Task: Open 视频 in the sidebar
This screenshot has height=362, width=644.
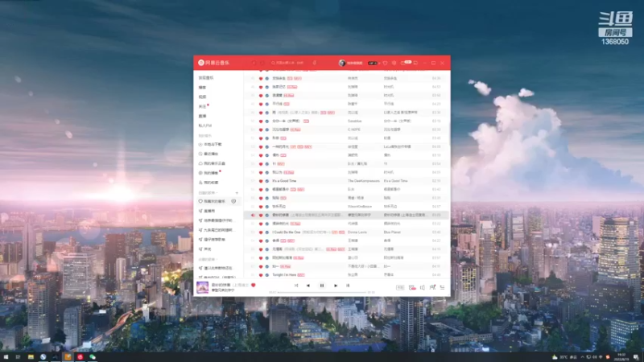Action: [x=203, y=97]
